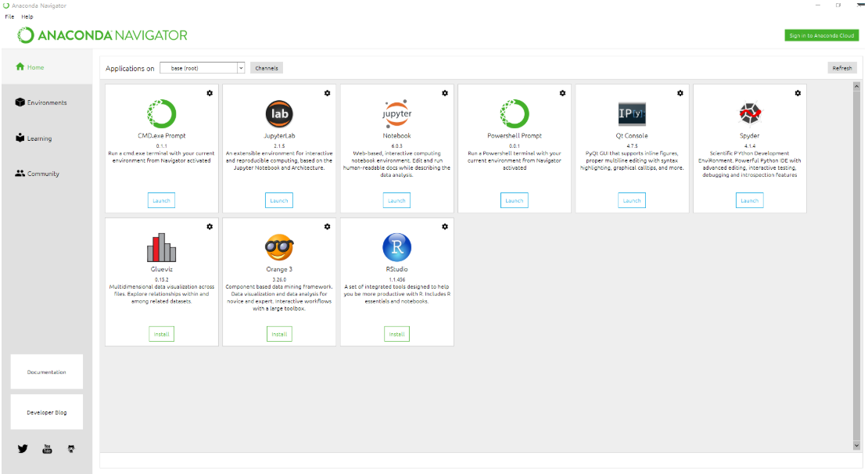Open the File menu
This screenshot has height=474, width=868.
10,16
